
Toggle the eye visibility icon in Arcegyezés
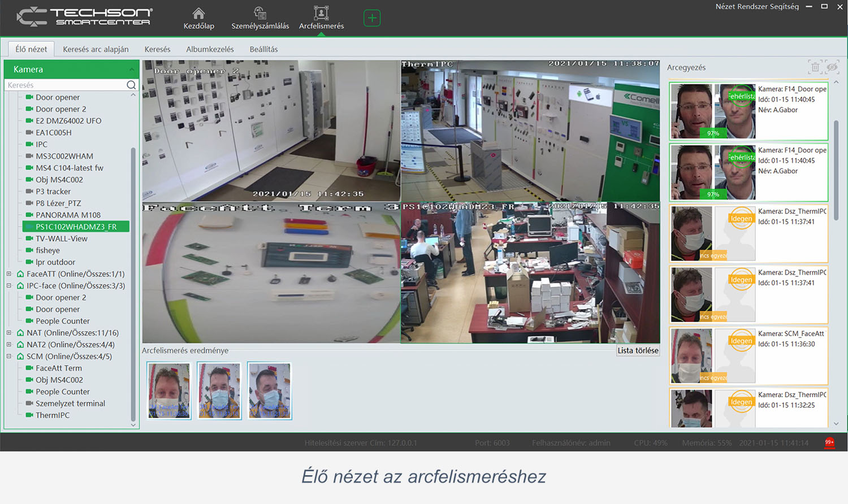832,67
